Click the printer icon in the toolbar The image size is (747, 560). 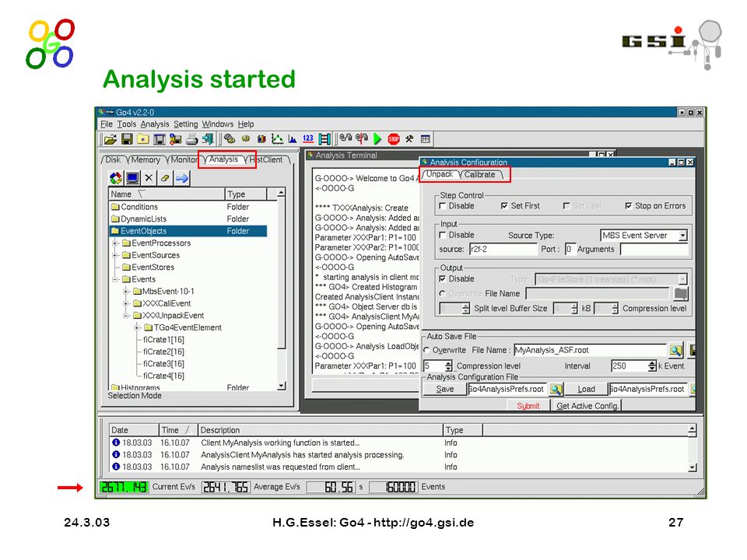coord(191,139)
